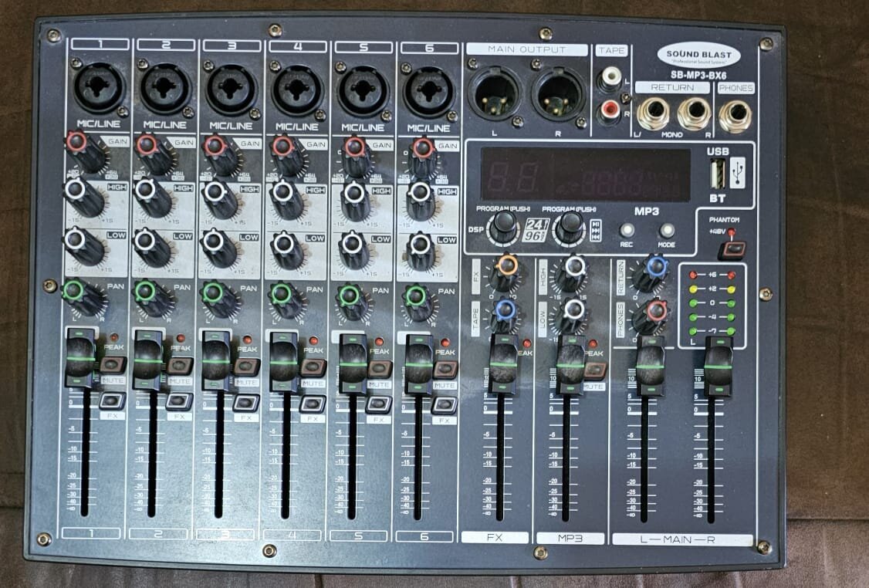Push the MP3 PROGRAM track knob
869x588 pixels.
coord(570,226)
